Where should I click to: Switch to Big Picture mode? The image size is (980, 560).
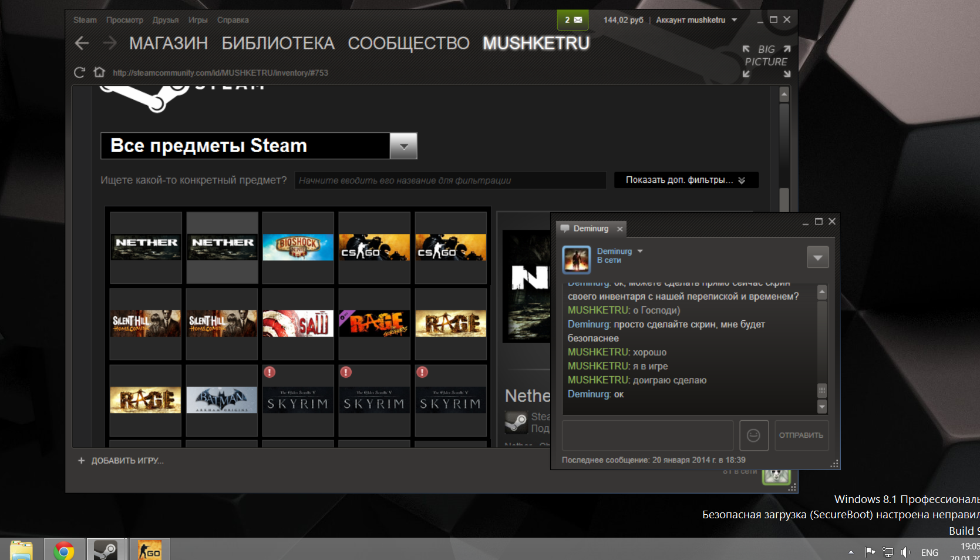[x=766, y=61]
